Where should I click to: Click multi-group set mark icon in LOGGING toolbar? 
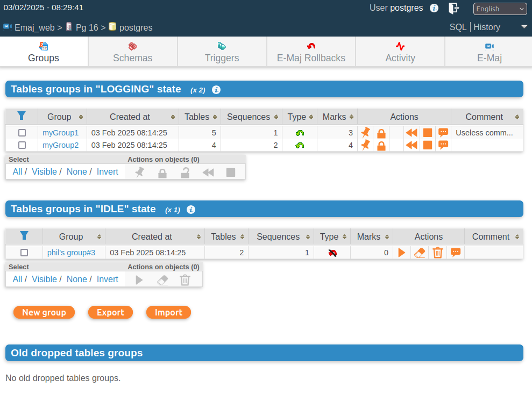[139, 172]
